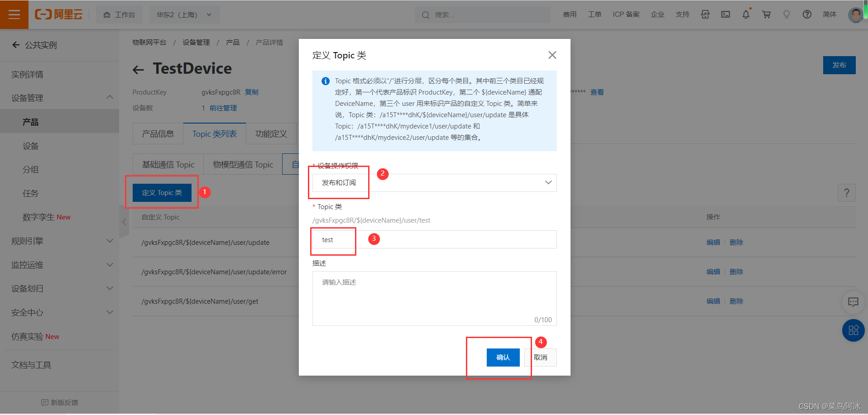This screenshot has height=415, width=868.
Task: Click the 确认 button to confirm
Action: (503, 357)
